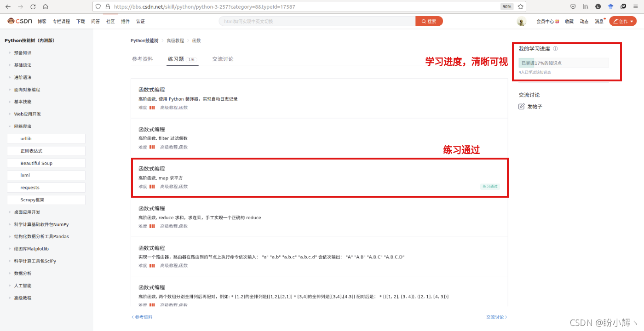Open the 收藏 favorites link
Image resolution: width=644 pixels, height=331 pixels.
point(569,22)
